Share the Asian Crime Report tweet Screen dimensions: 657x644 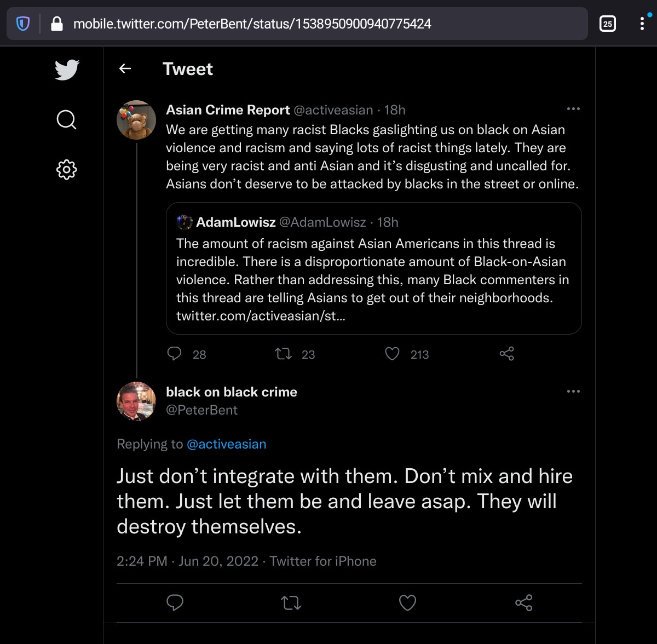(x=507, y=354)
